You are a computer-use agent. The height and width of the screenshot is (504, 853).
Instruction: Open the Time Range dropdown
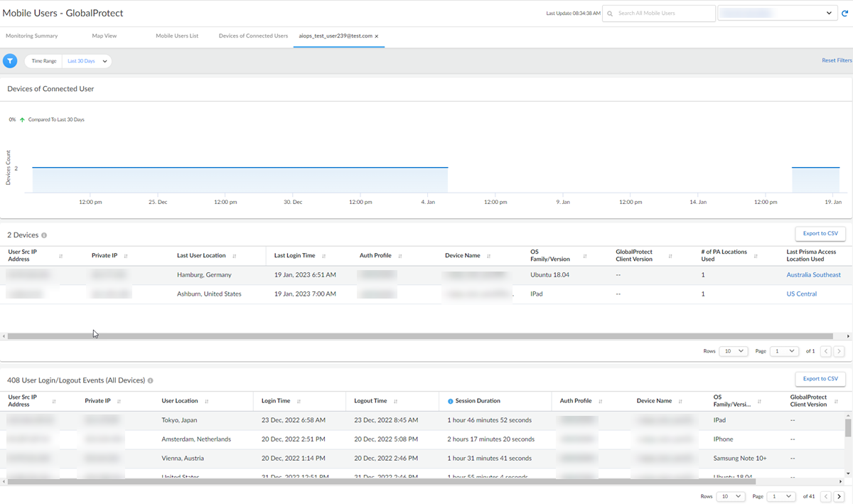[87, 61]
